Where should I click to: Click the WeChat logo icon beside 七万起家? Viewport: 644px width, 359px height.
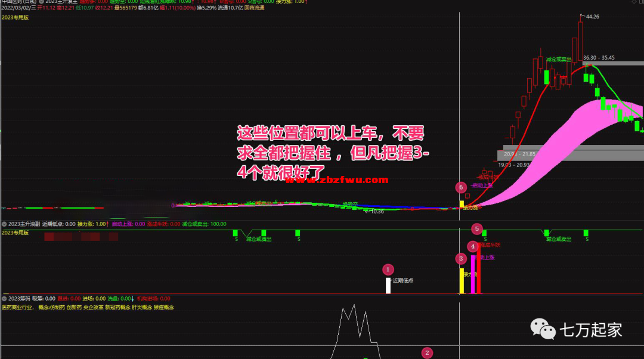point(541,329)
